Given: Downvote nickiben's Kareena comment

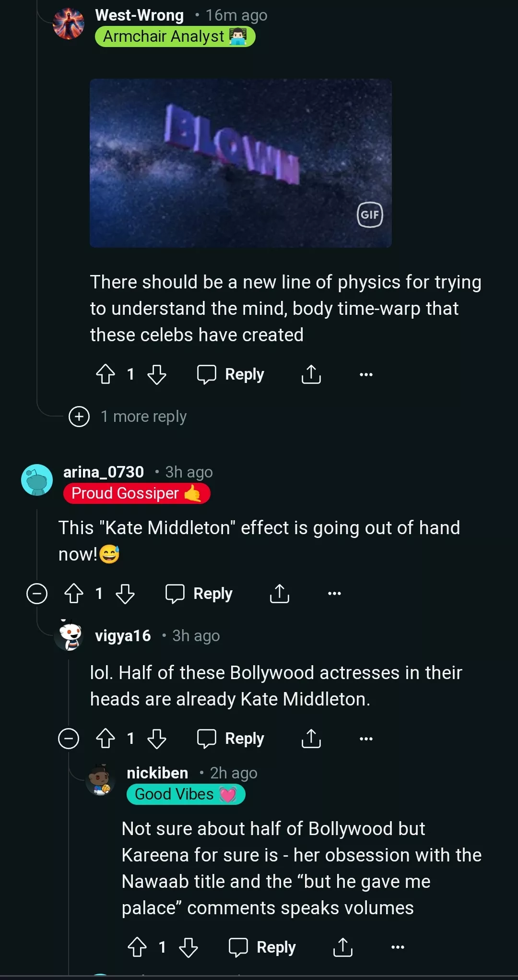Looking at the screenshot, I should (188, 947).
